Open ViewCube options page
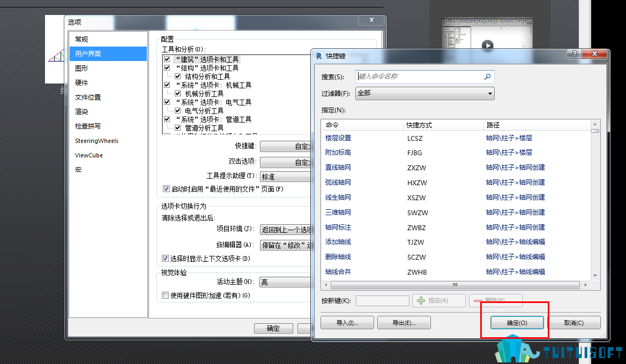The image size is (626, 364). [108, 155]
